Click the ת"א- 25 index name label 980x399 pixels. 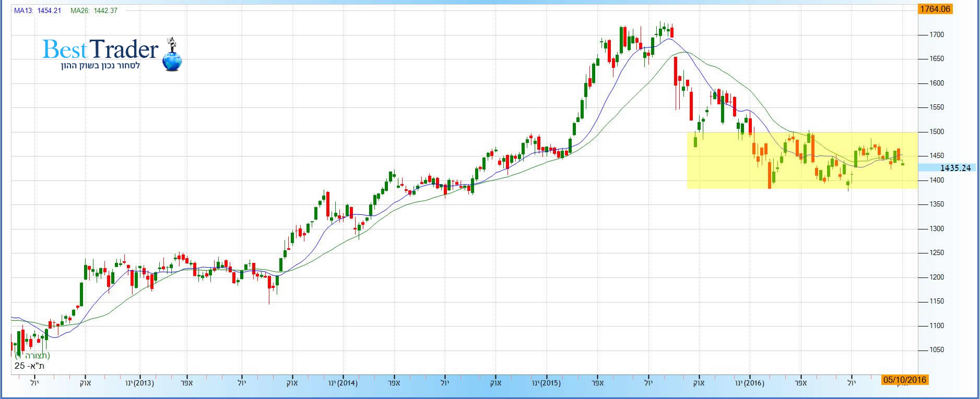point(29,366)
